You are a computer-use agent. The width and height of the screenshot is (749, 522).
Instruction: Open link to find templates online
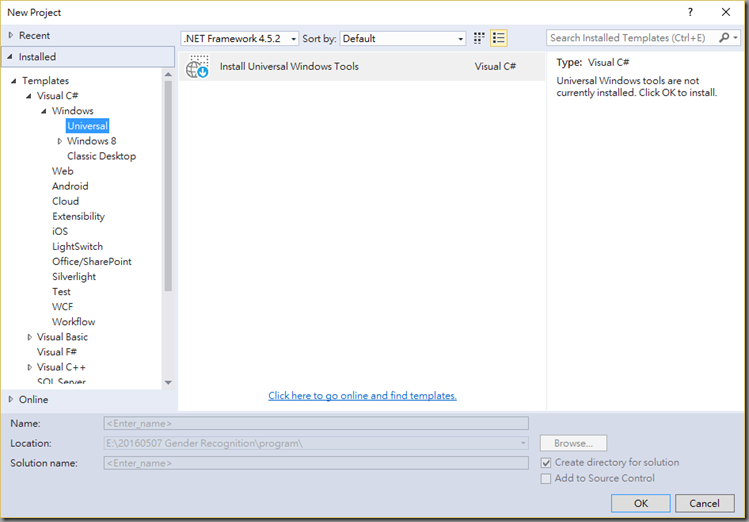(362, 395)
